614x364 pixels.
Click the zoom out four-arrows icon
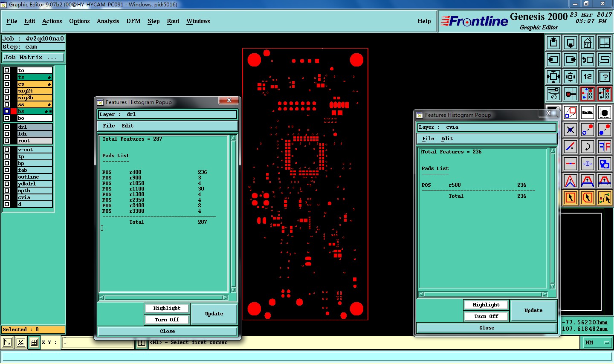click(x=553, y=77)
